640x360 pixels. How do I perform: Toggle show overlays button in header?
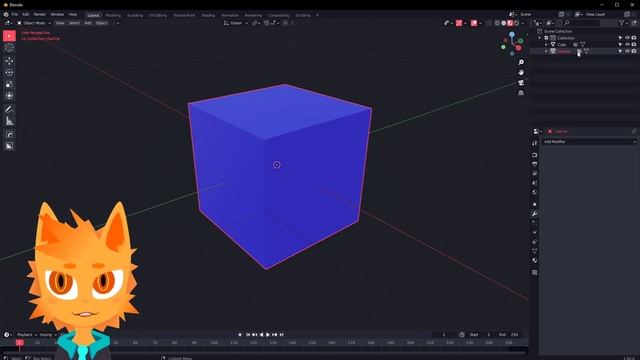[473, 23]
